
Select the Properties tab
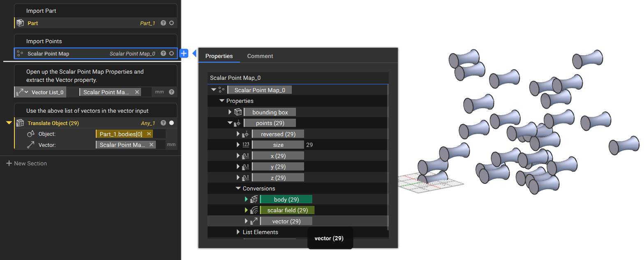[219, 56]
